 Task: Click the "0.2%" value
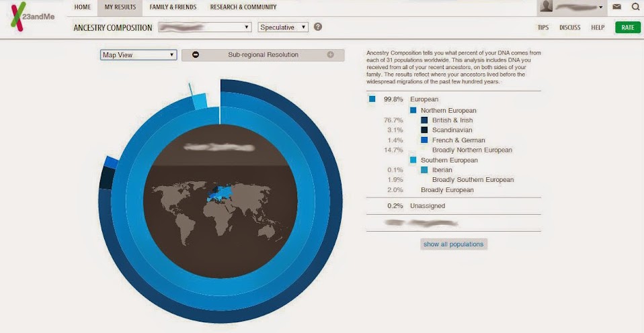395,206
